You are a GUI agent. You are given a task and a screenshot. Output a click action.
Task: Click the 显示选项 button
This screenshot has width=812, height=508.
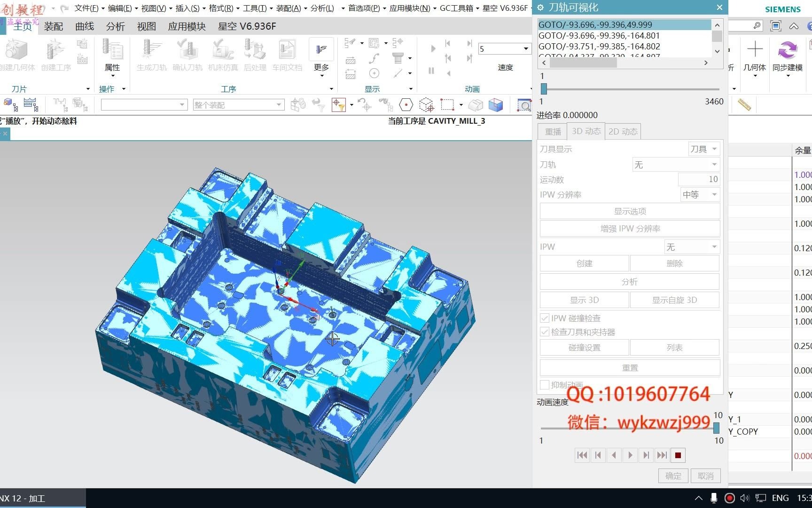tap(630, 211)
